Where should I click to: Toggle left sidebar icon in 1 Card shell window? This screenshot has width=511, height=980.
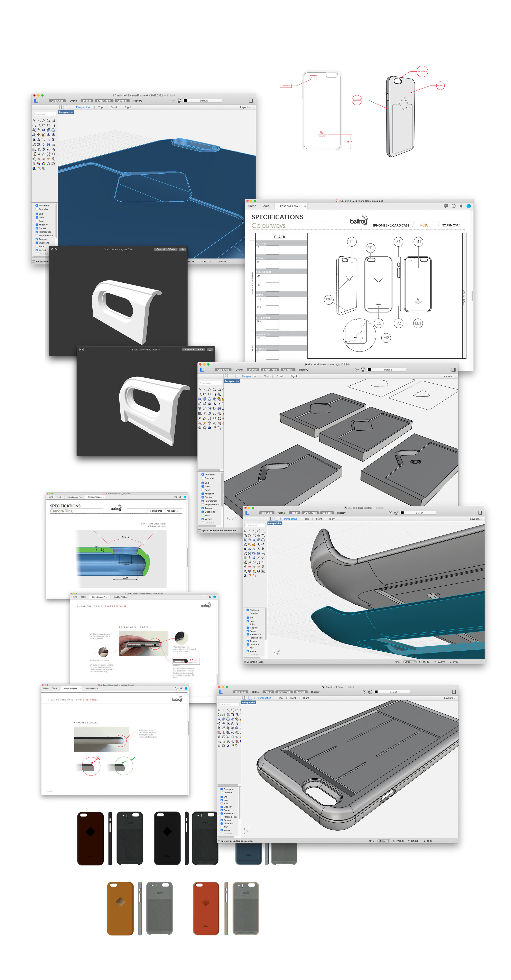[37, 101]
